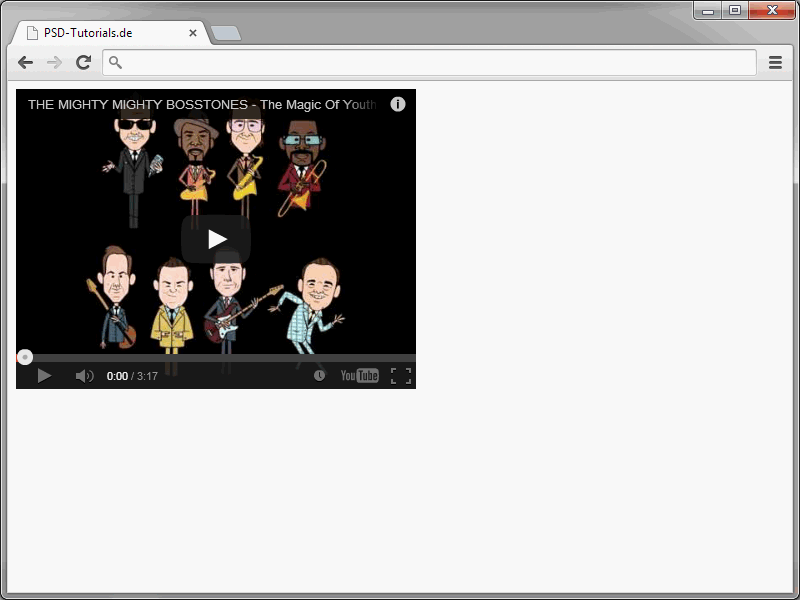Select the PSD-Tutorials.de tab

coord(110,33)
